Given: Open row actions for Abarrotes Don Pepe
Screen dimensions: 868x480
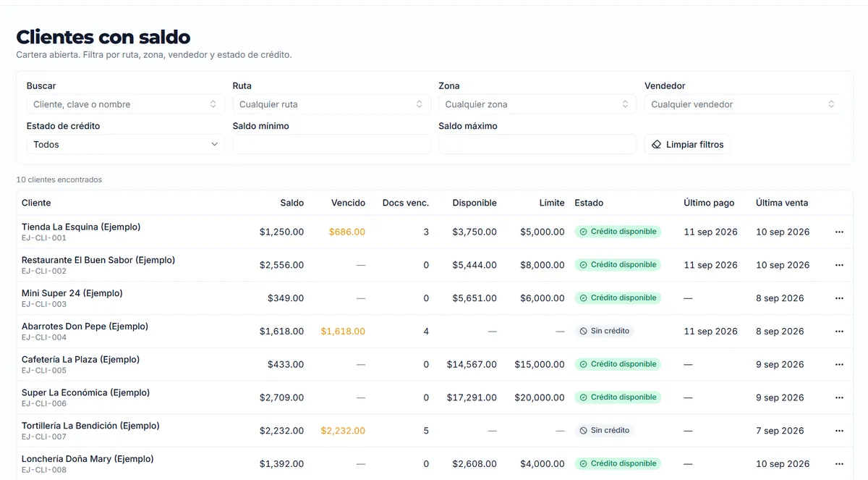Looking at the screenshot, I should pos(839,332).
